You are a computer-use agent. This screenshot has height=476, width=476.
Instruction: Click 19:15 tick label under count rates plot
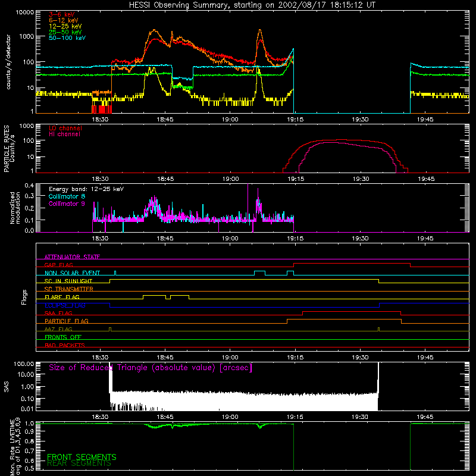(x=295, y=120)
